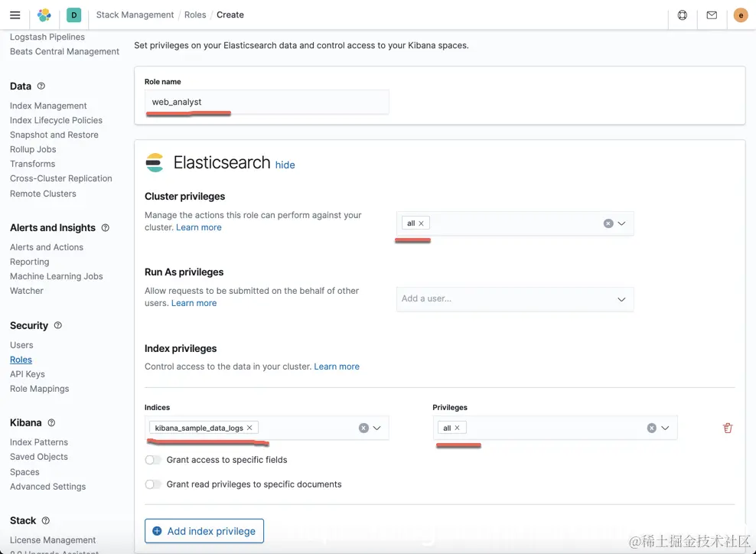The width and height of the screenshot is (756, 554).
Task: Remove the kibana_sample_data_logs index tag
Action: (249, 428)
